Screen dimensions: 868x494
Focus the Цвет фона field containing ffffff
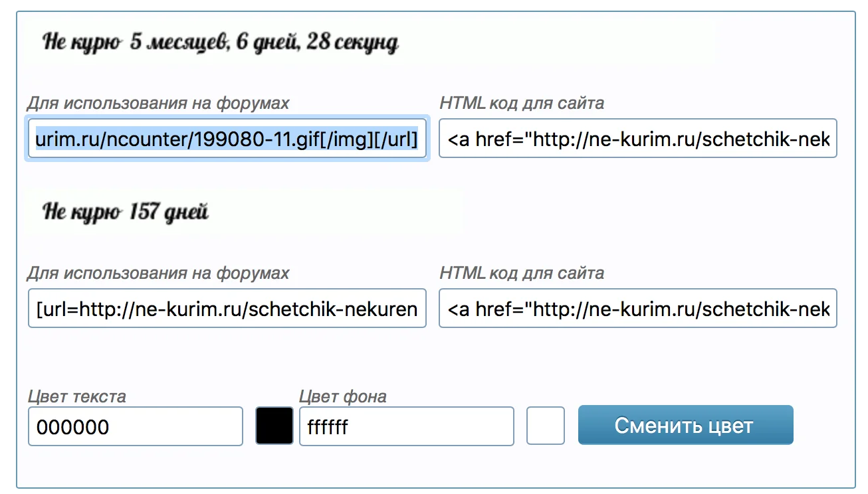[406, 426]
